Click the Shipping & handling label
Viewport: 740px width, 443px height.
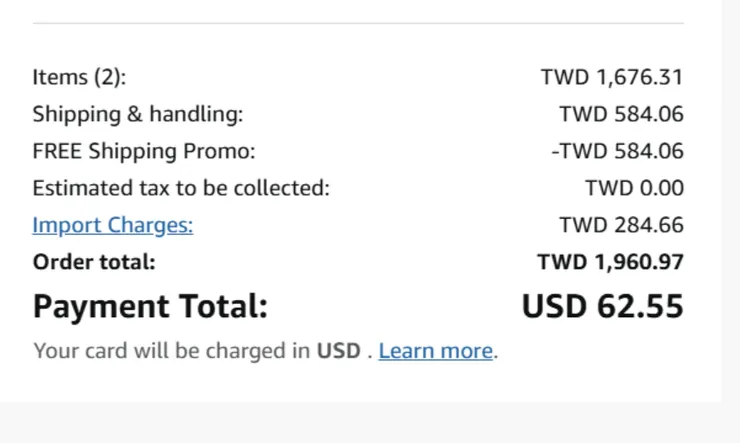click(x=138, y=114)
